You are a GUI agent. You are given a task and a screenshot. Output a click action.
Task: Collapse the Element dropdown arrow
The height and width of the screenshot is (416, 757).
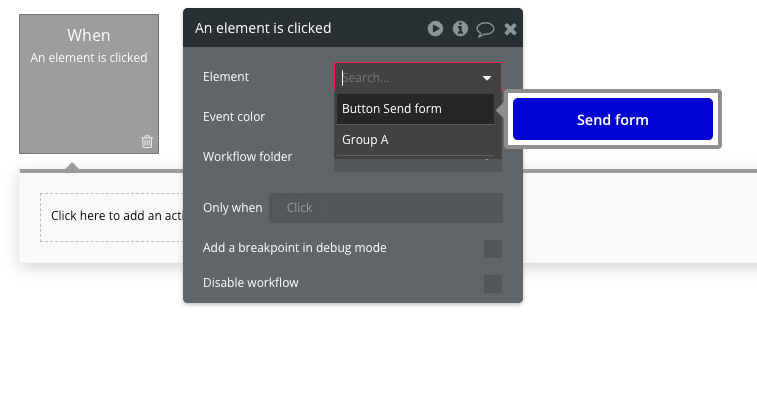point(487,78)
